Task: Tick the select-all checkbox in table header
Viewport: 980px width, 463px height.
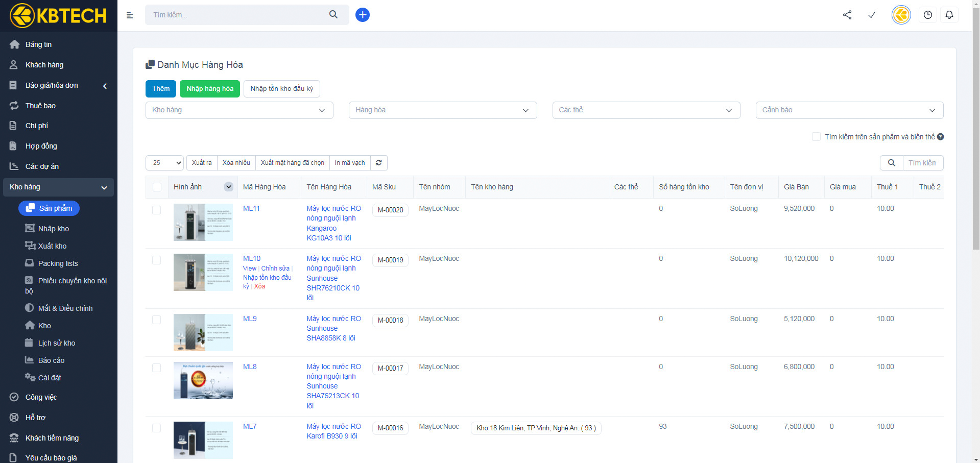Action: click(157, 187)
